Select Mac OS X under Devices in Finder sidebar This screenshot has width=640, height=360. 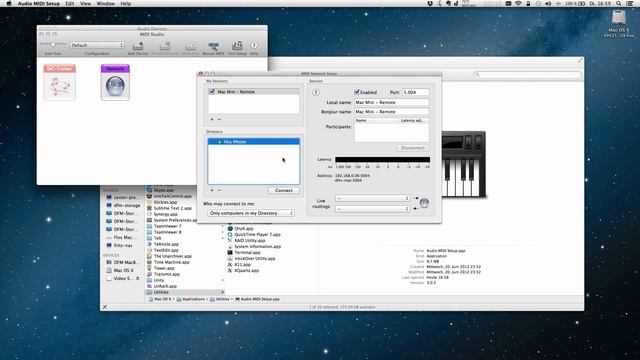point(120,270)
